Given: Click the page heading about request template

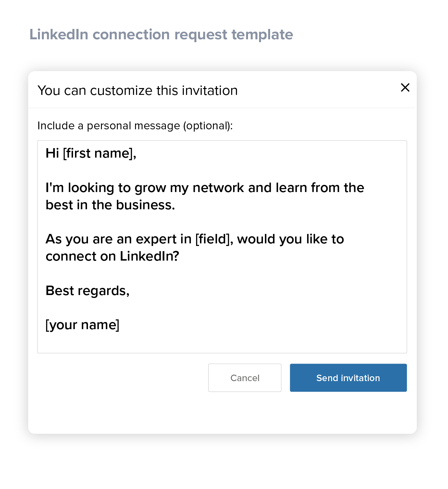Looking at the screenshot, I should pyautogui.click(x=161, y=34).
